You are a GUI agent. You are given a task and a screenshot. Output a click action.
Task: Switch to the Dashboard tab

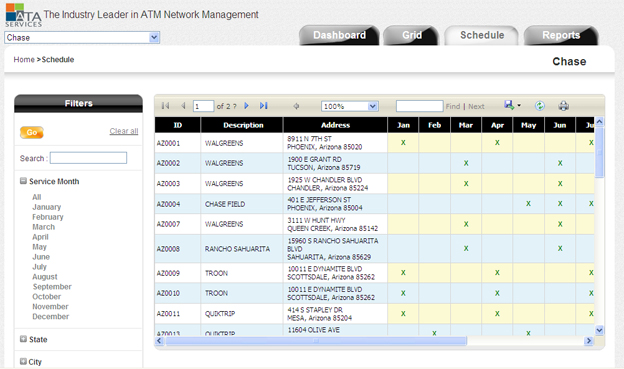tap(339, 35)
